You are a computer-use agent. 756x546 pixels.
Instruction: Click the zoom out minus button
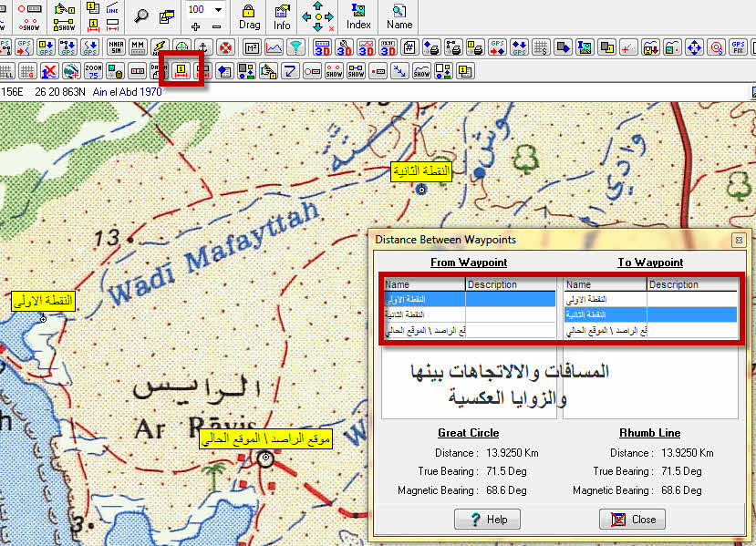(x=216, y=27)
